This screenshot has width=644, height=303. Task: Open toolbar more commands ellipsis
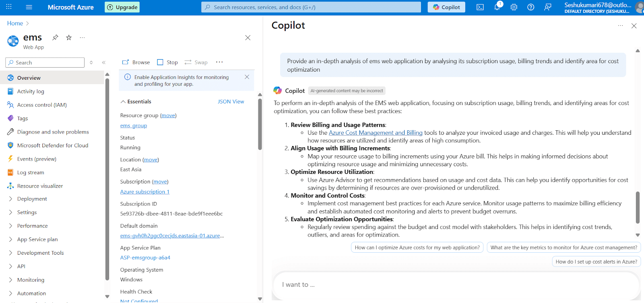(219, 62)
